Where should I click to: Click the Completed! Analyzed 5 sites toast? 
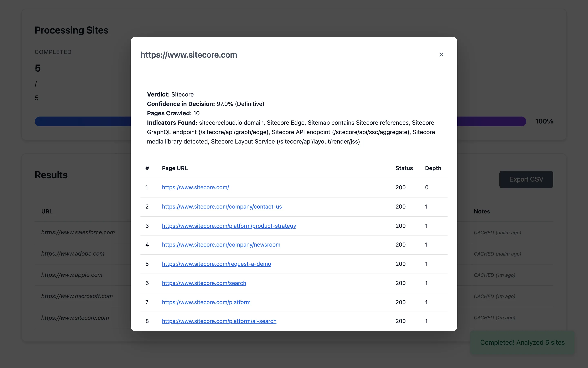[x=522, y=342]
